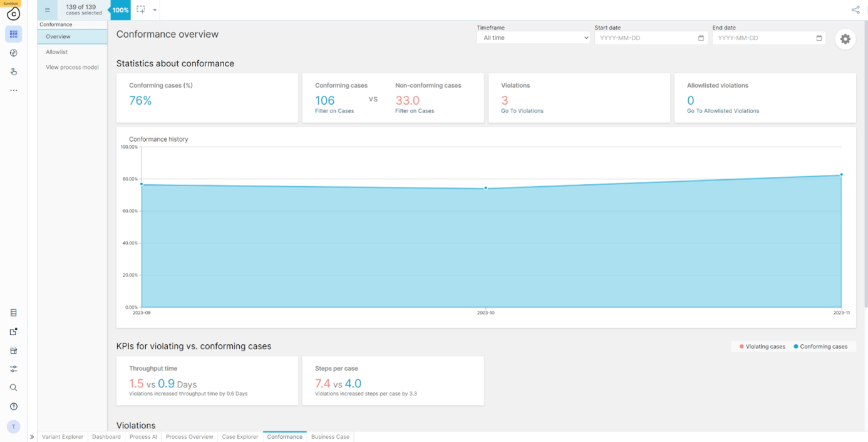Open the compass icon in the left sidebar

[13, 53]
